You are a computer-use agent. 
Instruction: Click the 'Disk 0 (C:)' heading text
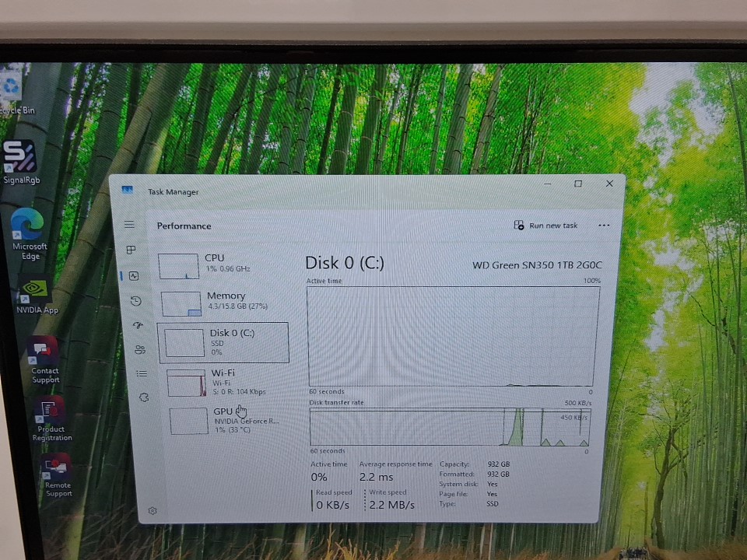345,262
